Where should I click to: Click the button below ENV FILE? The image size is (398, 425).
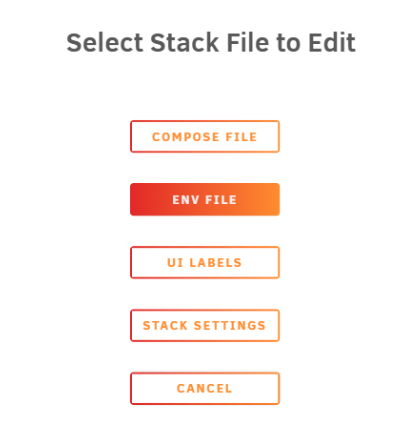205,262
